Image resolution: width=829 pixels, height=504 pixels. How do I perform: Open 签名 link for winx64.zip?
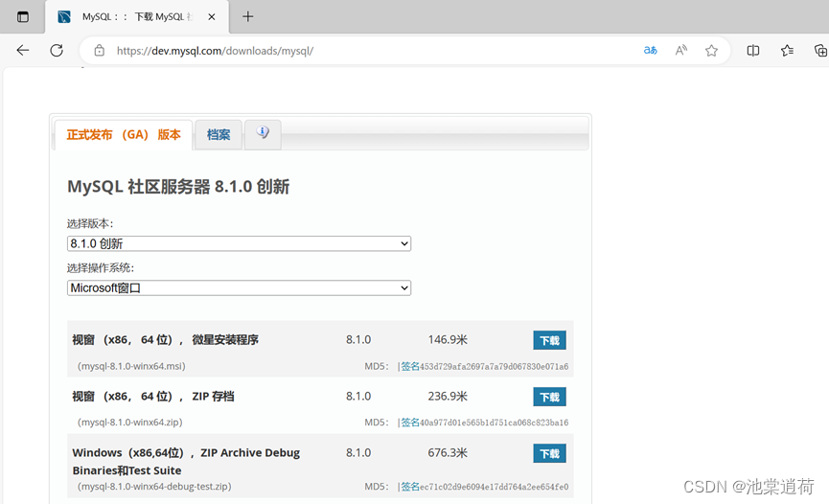tap(410, 423)
